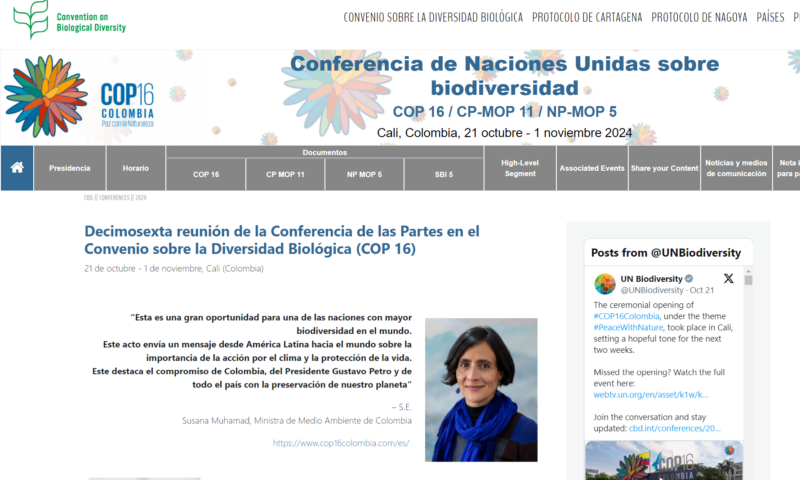Open Convenio sobre la Diversidad Biológica menu
The image size is (800, 480).
433,17
